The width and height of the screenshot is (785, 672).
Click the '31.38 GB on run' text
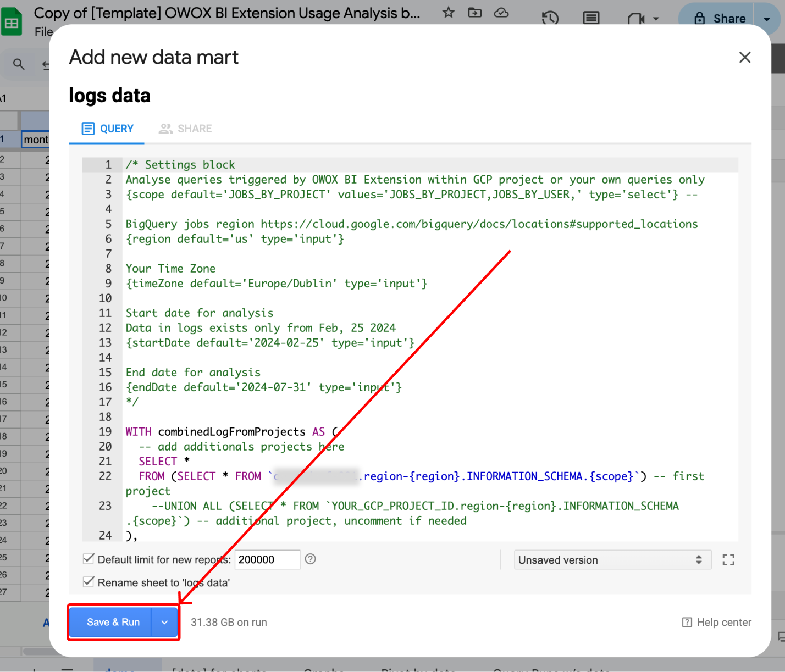(229, 622)
